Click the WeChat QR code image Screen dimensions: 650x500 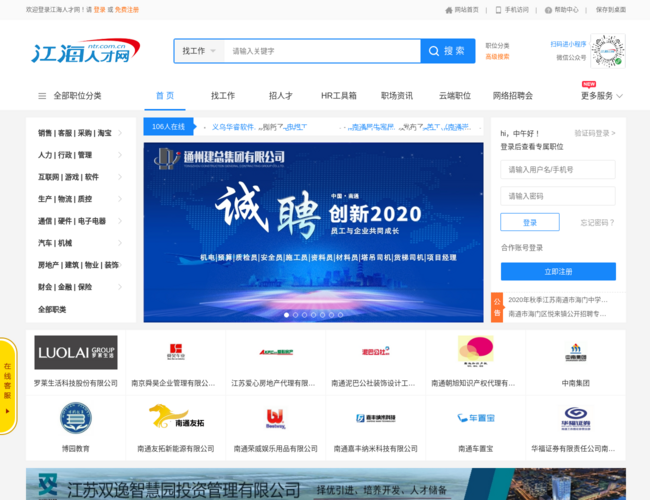click(x=608, y=51)
